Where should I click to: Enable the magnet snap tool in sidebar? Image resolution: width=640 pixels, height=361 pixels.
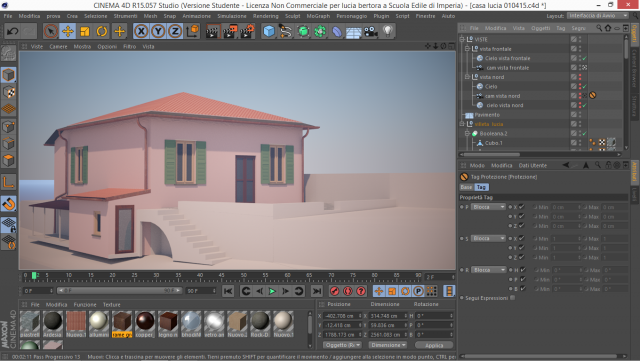coord(9,203)
